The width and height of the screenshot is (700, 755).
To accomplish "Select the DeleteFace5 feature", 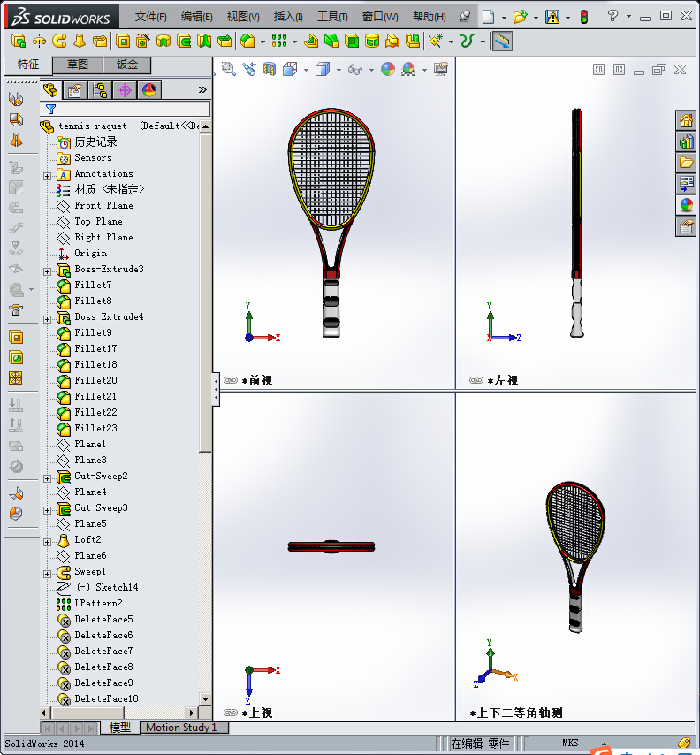I will [103, 619].
